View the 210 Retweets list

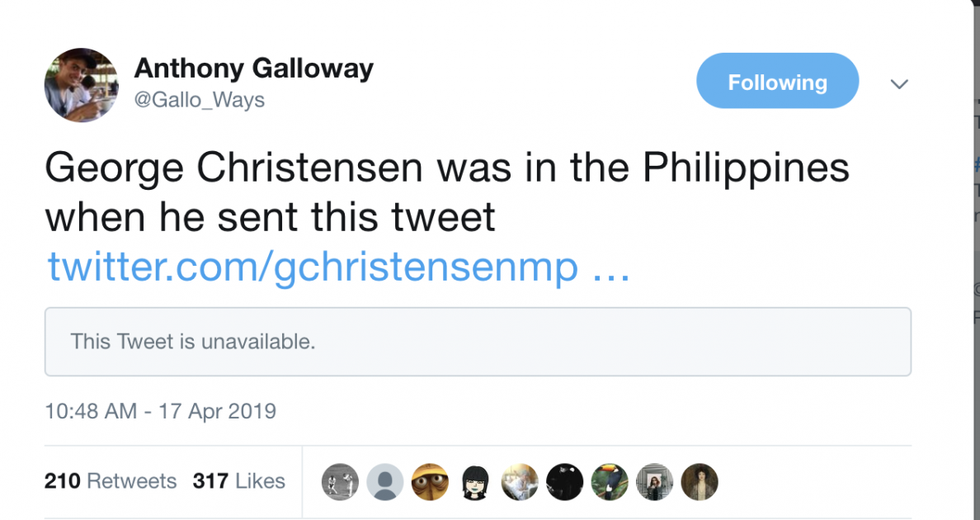(x=111, y=481)
